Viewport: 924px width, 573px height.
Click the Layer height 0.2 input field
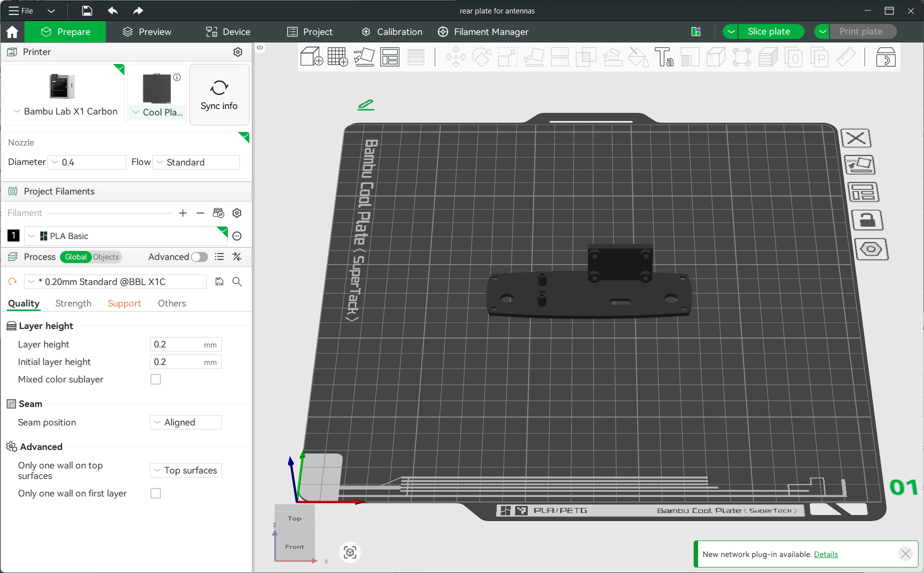[185, 344]
